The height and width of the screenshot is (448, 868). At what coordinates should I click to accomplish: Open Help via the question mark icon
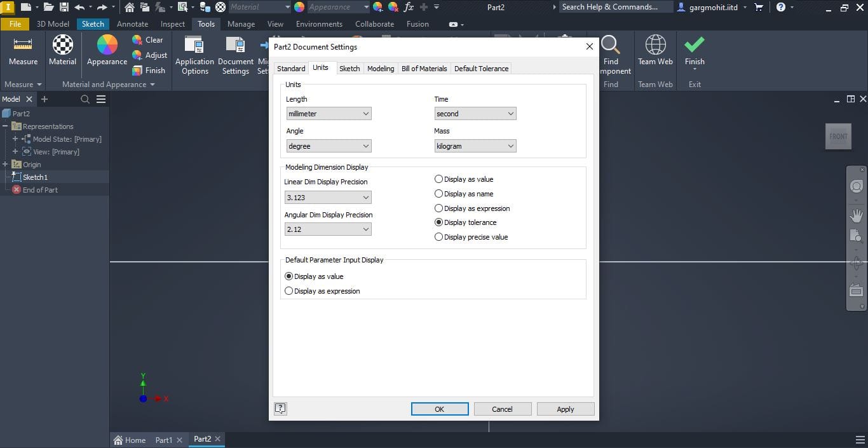[781, 7]
